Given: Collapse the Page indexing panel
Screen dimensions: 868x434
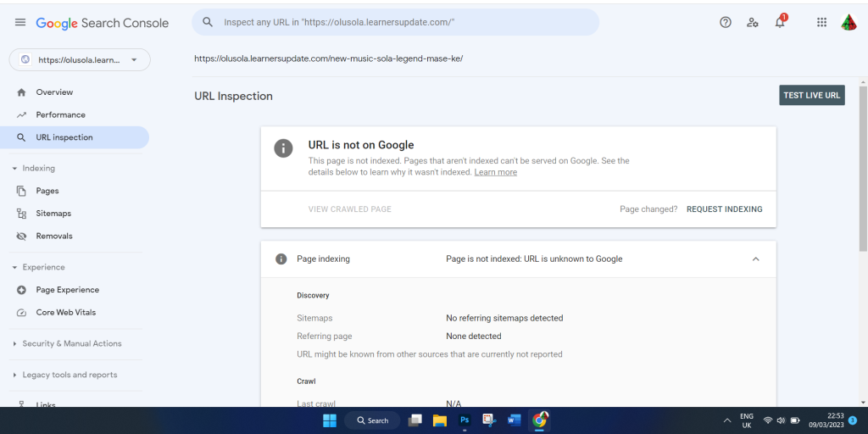Looking at the screenshot, I should tap(755, 259).
